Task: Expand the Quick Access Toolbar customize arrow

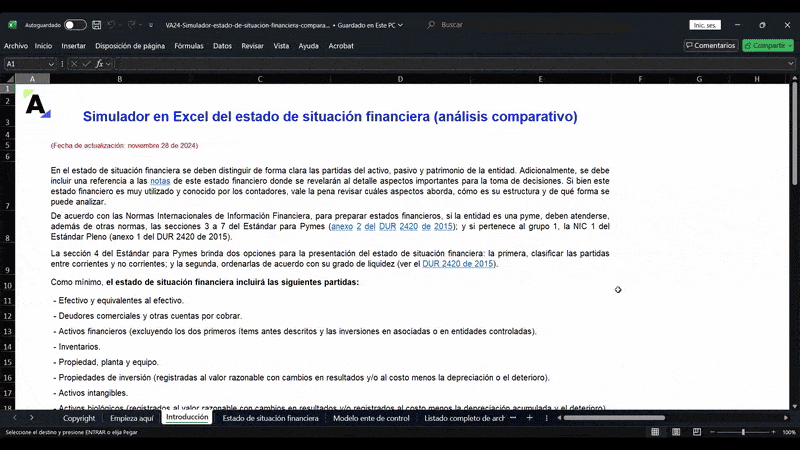Action: click(x=150, y=24)
